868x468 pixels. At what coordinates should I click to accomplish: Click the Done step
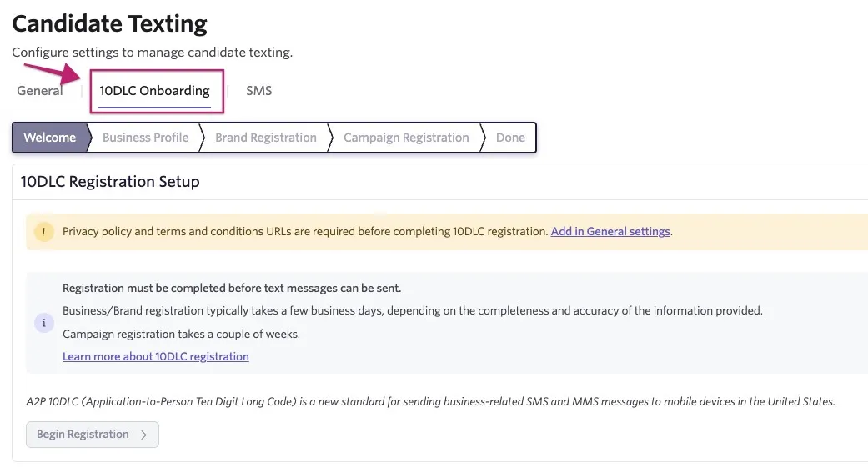click(510, 138)
